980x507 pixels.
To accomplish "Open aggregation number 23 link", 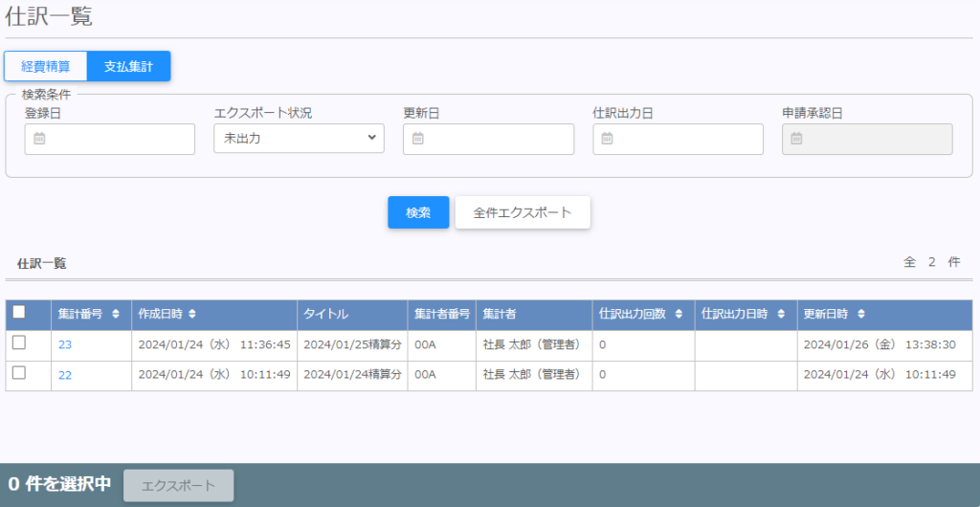I will [x=65, y=344].
